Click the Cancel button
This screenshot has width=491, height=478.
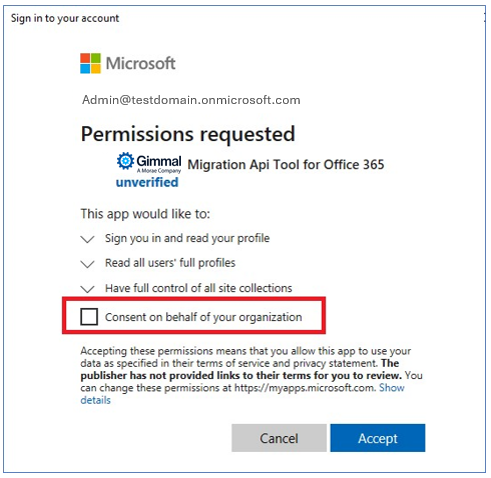pos(279,438)
